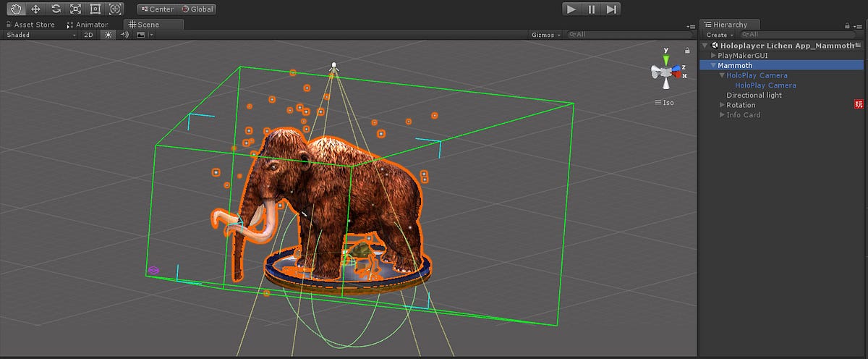868x359 pixels.
Task: Toggle Scene effects image icon
Action: [x=141, y=35]
